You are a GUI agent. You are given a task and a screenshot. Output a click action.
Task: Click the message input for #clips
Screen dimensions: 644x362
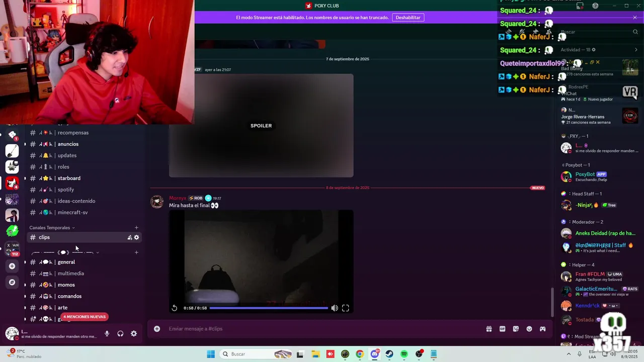pos(322,329)
